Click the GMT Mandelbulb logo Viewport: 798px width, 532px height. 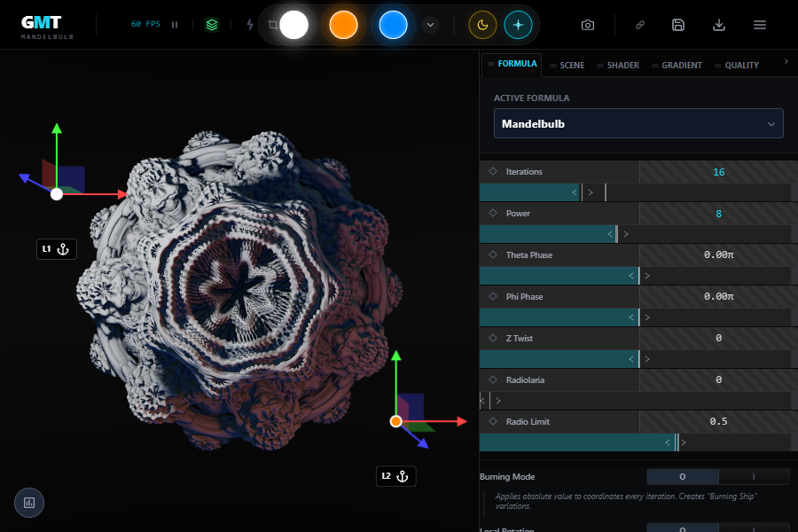click(x=47, y=27)
